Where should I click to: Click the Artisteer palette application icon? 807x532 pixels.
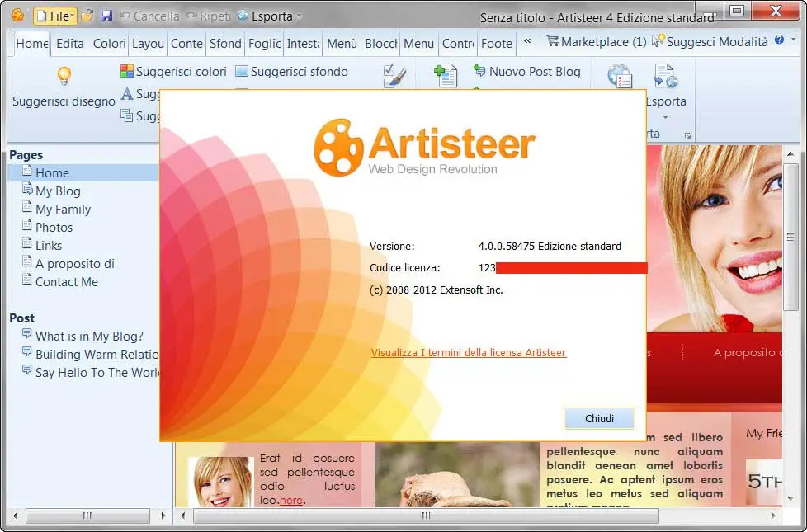[x=17, y=16]
